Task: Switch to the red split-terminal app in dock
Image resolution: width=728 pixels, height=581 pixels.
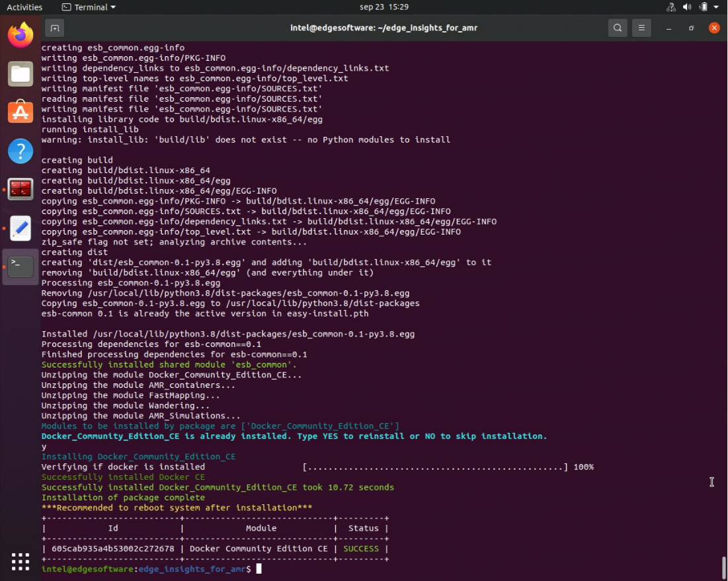Action: (20, 190)
